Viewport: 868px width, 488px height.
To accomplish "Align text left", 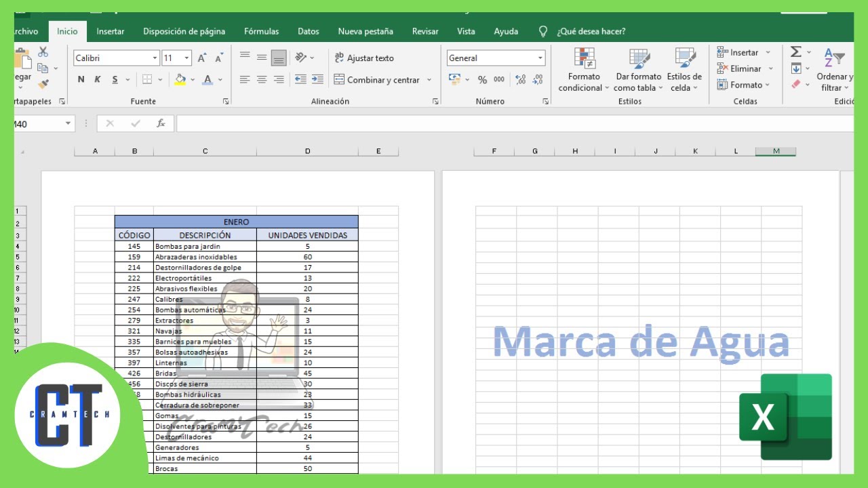I will point(245,79).
